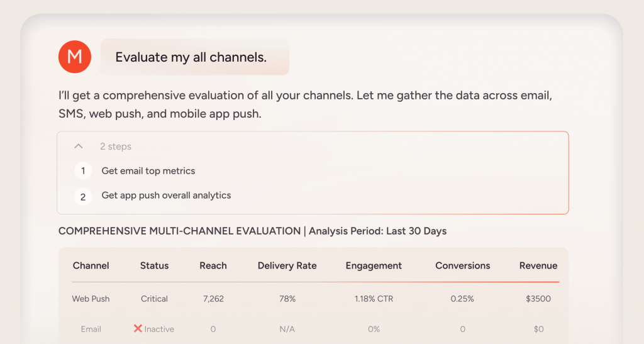Click the '2 steps' label
644x344 pixels.
116,147
